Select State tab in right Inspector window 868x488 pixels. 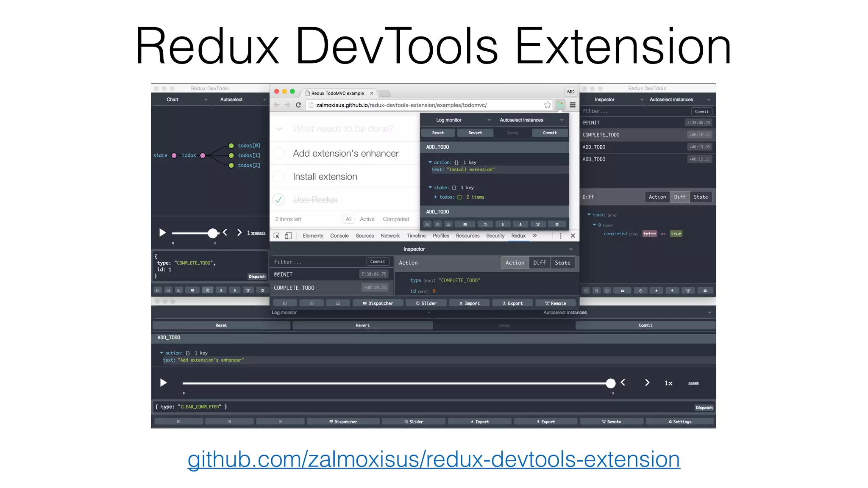click(701, 197)
